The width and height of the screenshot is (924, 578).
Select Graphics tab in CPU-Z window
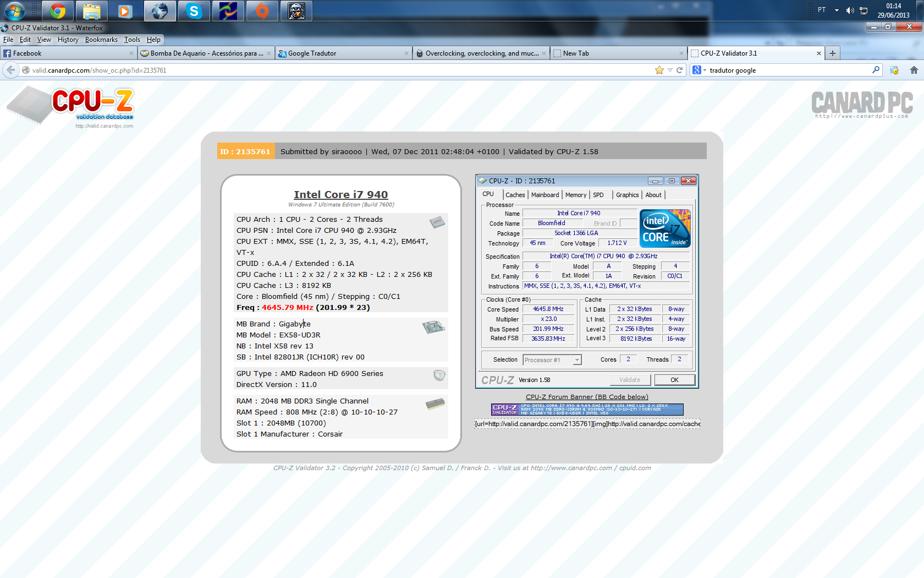[x=627, y=195]
